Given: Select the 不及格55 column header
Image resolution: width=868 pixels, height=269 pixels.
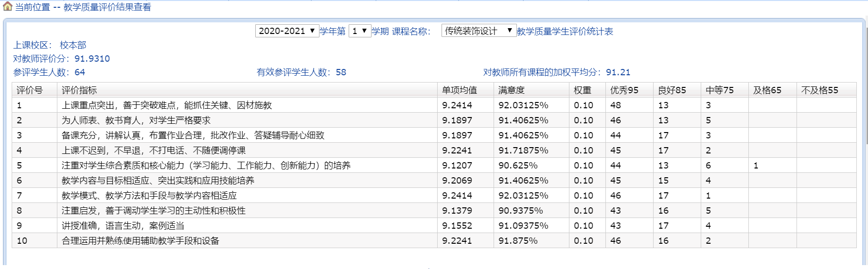Looking at the screenshot, I should click(820, 90).
